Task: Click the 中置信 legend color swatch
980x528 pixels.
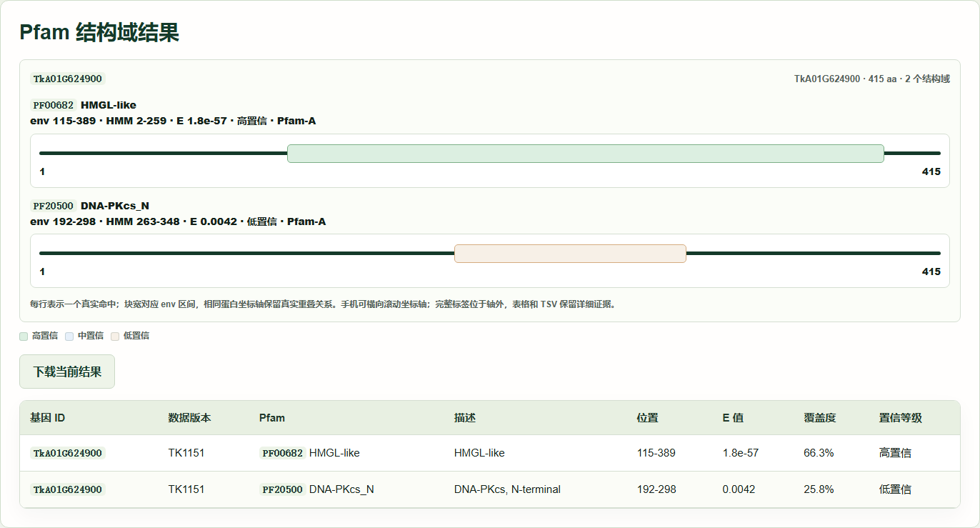Action: coord(69,336)
